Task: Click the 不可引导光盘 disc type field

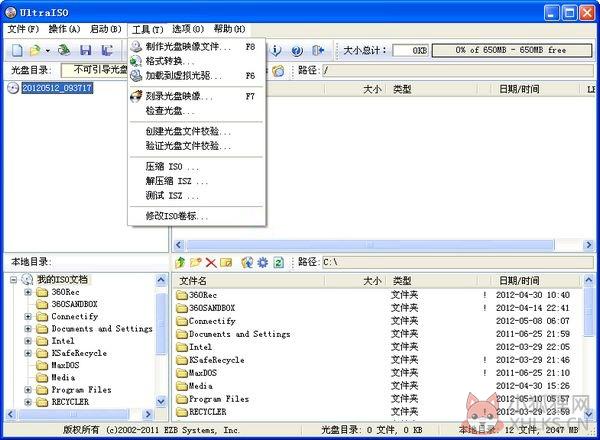Action: pos(95,70)
